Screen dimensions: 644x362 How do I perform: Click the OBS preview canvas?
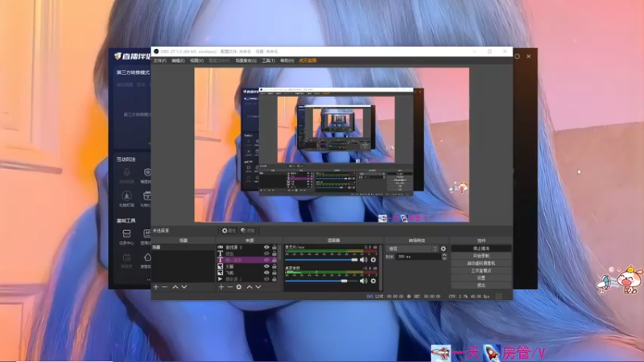click(x=332, y=145)
